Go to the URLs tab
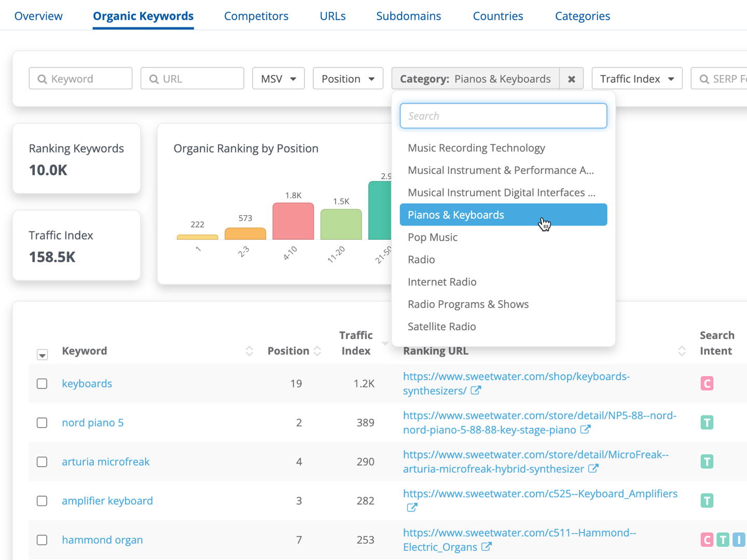 click(x=333, y=16)
